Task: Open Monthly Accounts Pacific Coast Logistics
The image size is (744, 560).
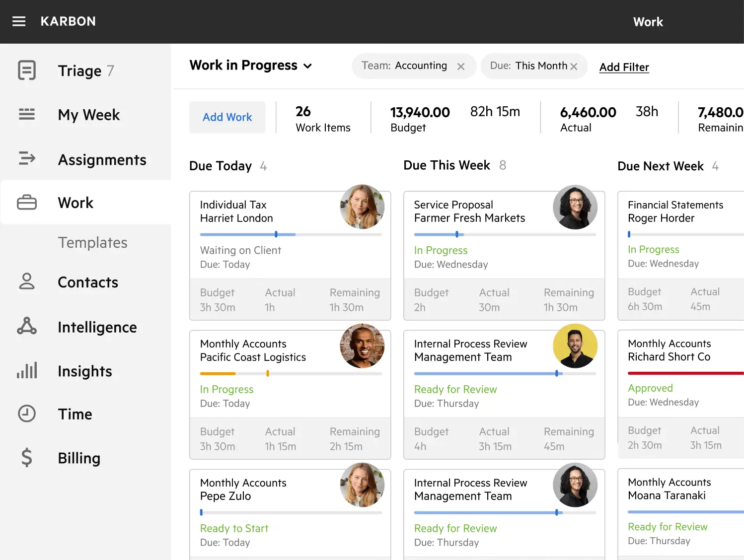Action: tap(290, 395)
